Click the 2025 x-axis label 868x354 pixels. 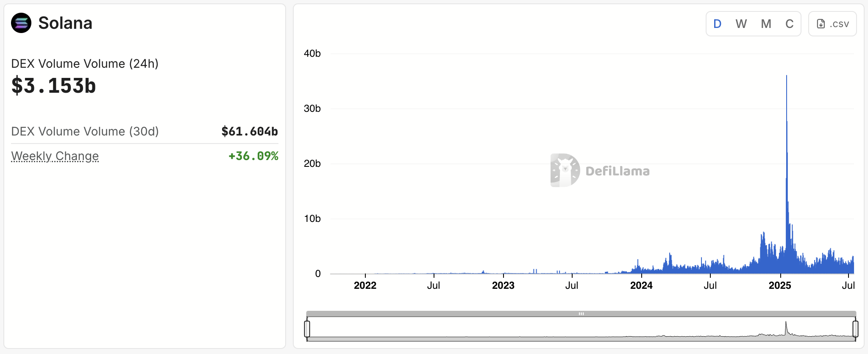pyautogui.click(x=780, y=285)
